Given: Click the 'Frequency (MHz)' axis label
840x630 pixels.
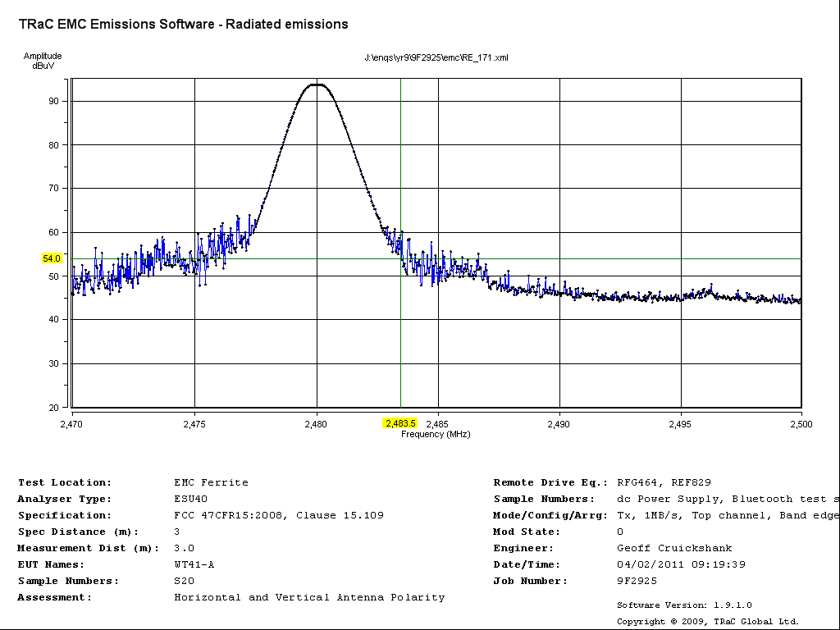Looking at the screenshot, I should [x=436, y=434].
